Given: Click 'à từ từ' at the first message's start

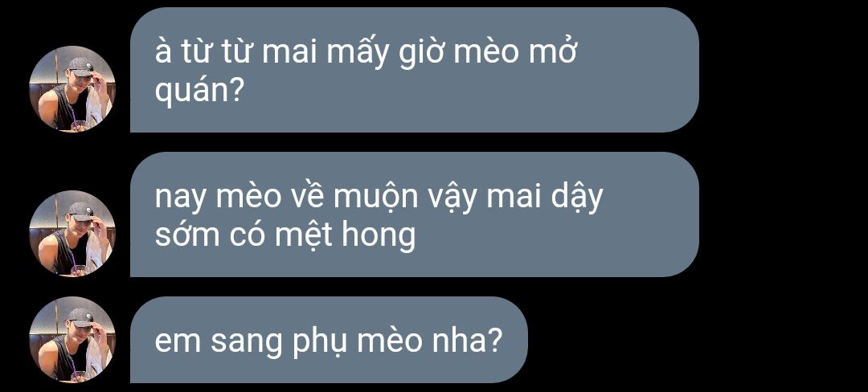Looking at the screenshot, I should click(203, 52).
